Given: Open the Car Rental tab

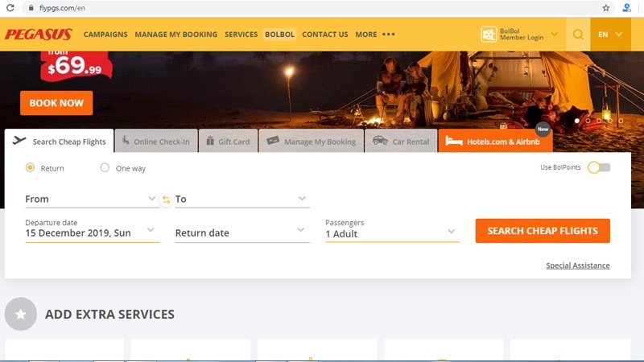Looking at the screenshot, I should point(401,142).
